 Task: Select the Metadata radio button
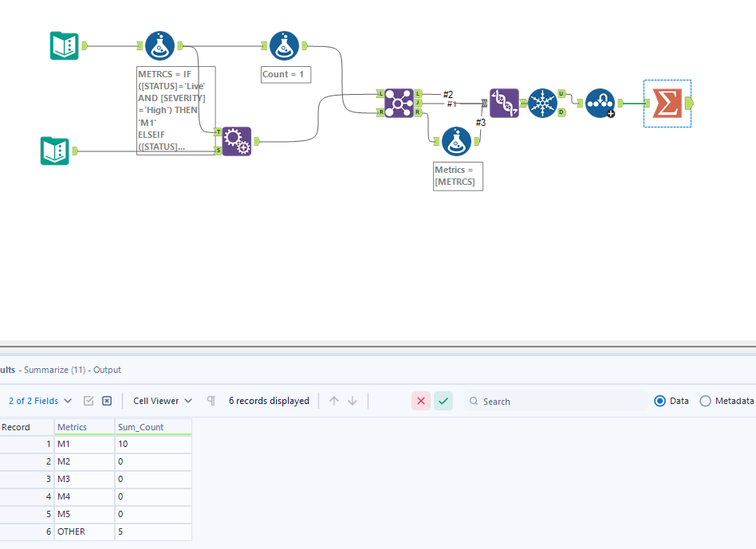point(706,401)
